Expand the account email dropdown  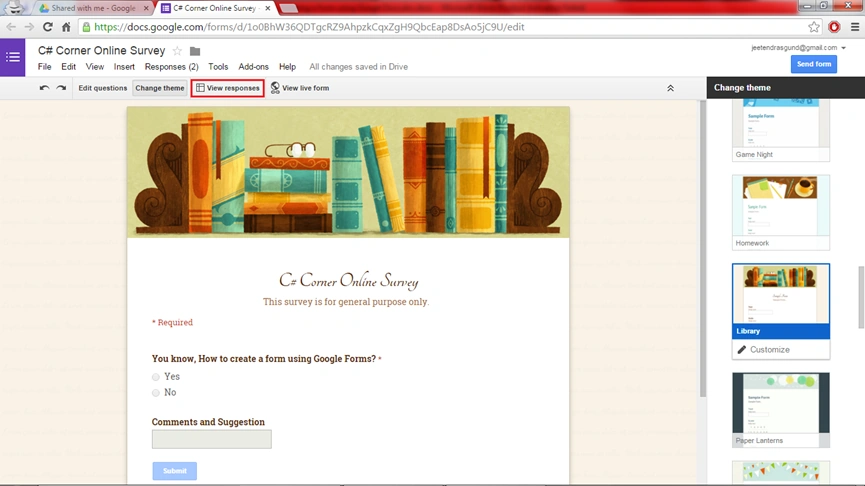tap(843, 48)
